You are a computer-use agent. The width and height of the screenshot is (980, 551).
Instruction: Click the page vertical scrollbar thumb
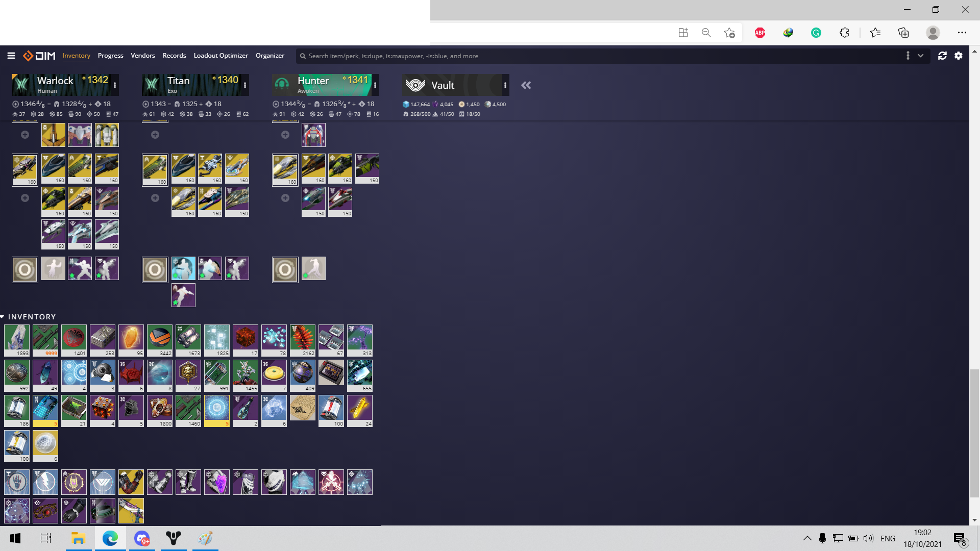coord(974,433)
